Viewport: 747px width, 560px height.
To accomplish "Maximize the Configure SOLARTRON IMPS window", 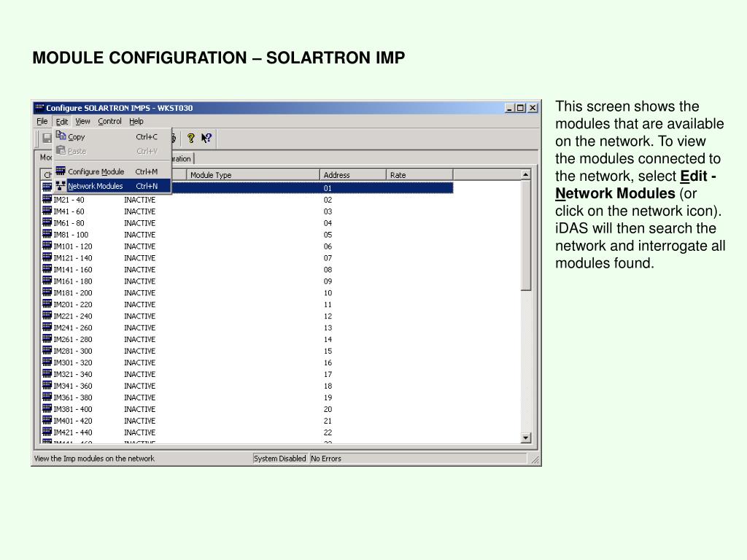I will click(x=521, y=108).
